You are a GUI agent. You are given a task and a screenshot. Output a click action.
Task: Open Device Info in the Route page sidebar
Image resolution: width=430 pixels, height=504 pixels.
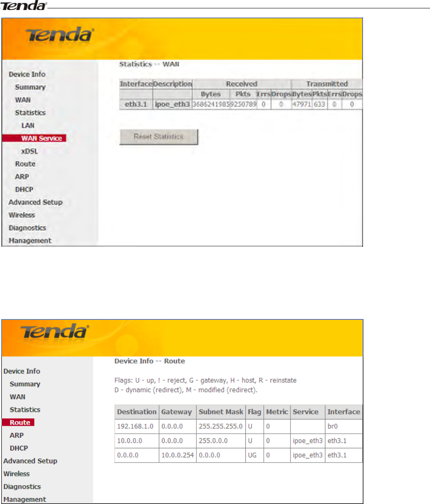[x=22, y=371]
